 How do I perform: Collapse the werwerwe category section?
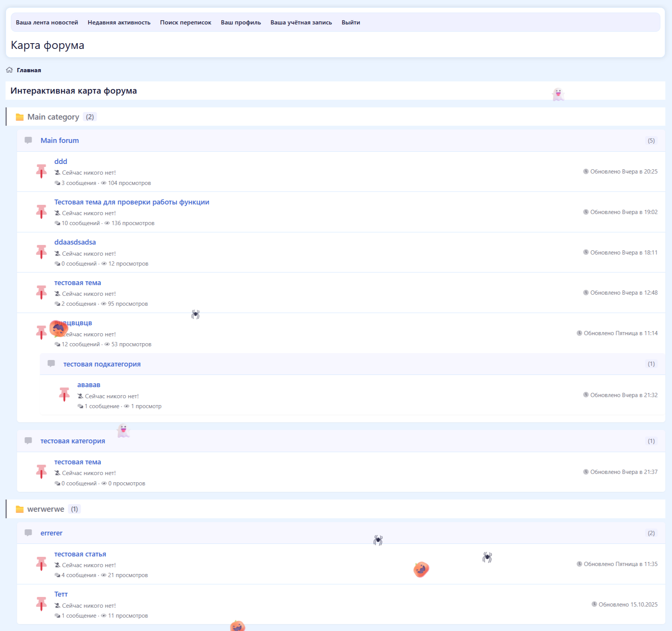46,509
